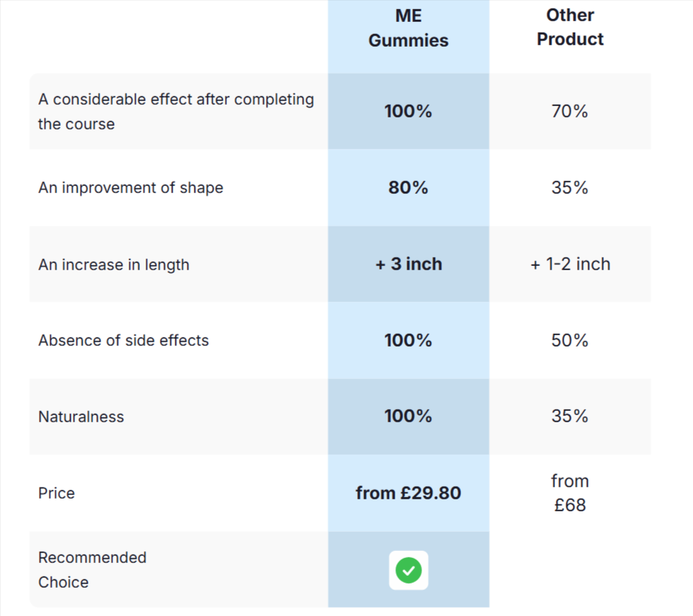The width and height of the screenshot is (693, 616).
Task: Click the Other Product column header
Action: [x=570, y=28]
